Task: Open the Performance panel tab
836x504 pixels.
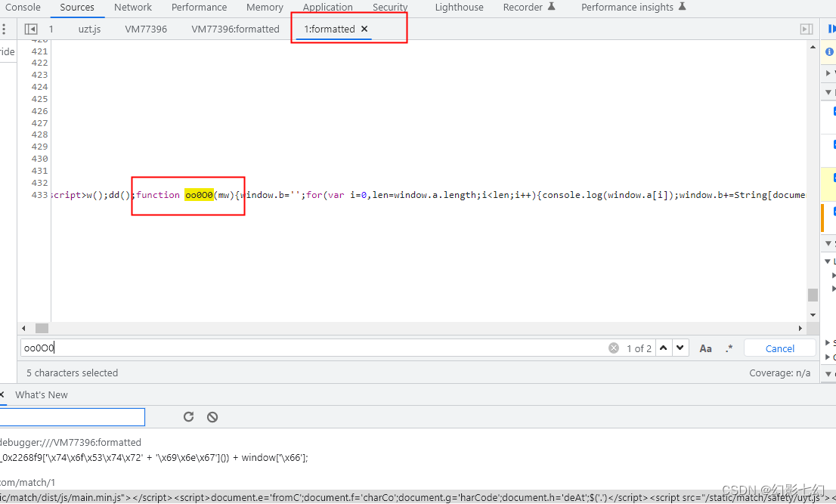Action: [199, 8]
